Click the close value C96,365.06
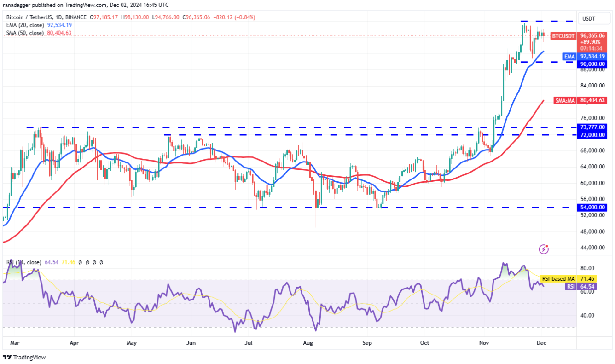Viewport: 615px width, 364px height. click(x=197, y=17)
